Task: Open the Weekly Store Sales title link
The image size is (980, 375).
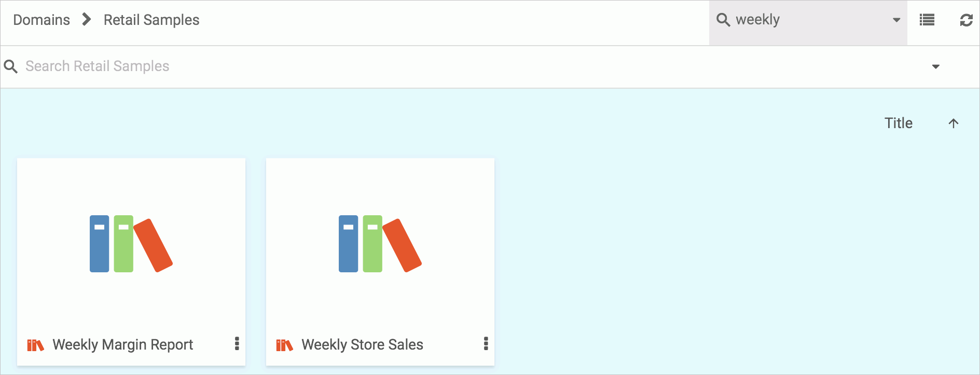Action: pos(363,344)
